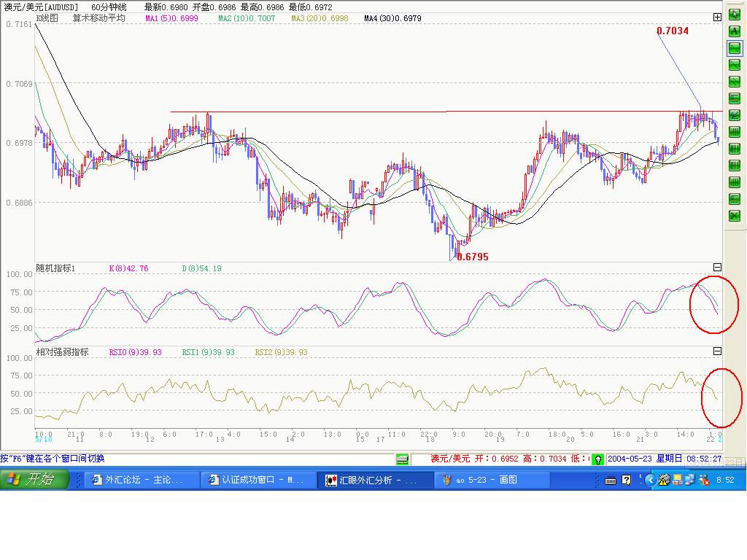
Task: Click the RSI2 (9)39.93 label
Action: click(x=281, y=352)
